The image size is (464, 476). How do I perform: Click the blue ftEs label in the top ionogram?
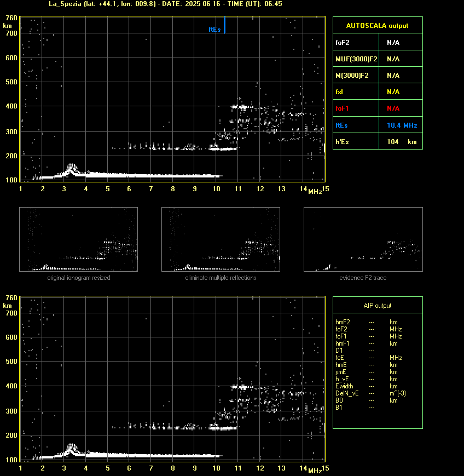coord(214,30)
